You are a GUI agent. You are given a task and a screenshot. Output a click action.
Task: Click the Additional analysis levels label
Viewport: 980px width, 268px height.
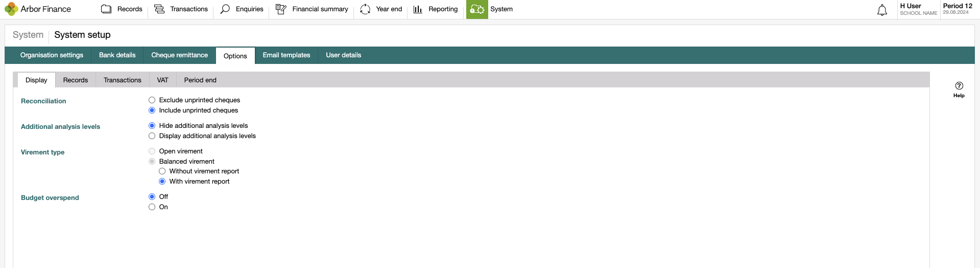click(60, 127)
